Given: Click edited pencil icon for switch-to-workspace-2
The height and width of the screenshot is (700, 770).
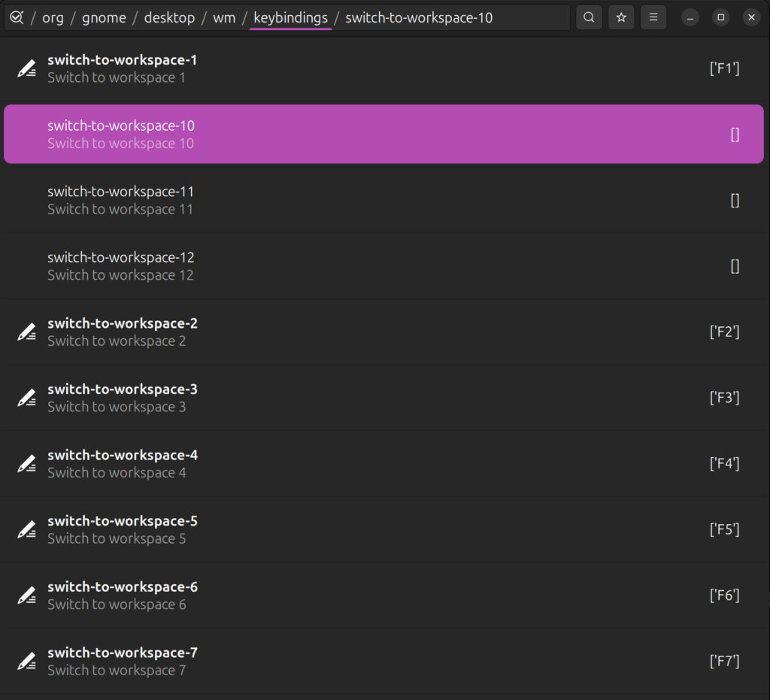Looking at the screenshot, I should pyautogui.click(x=27, y=332).
